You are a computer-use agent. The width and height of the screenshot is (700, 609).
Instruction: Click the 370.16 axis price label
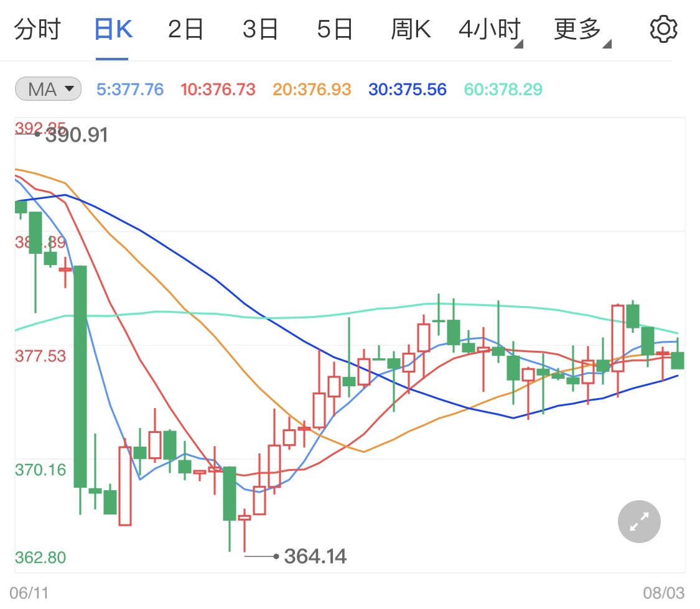coord(40,470)
